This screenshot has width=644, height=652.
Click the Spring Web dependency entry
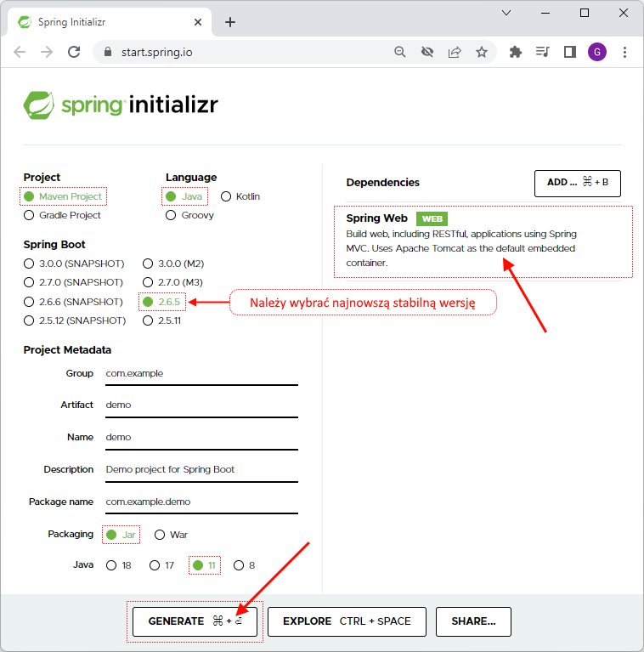(x=483, y=241)
